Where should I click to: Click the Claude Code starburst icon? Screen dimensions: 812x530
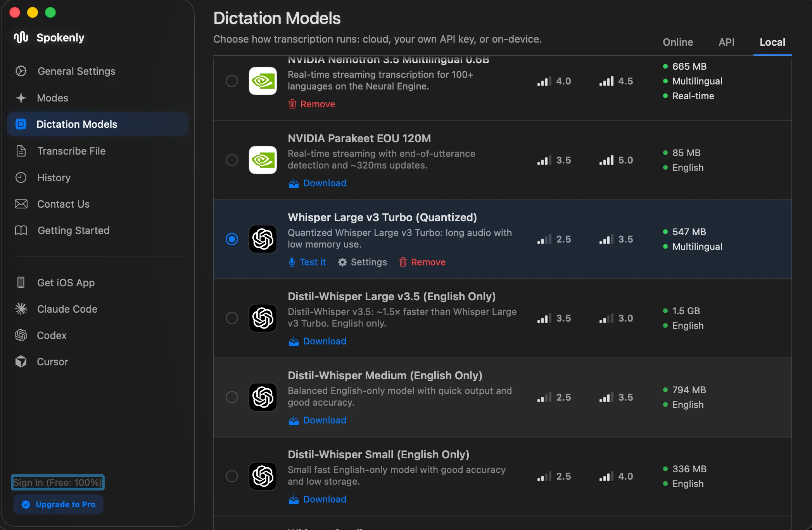[21, 309]
